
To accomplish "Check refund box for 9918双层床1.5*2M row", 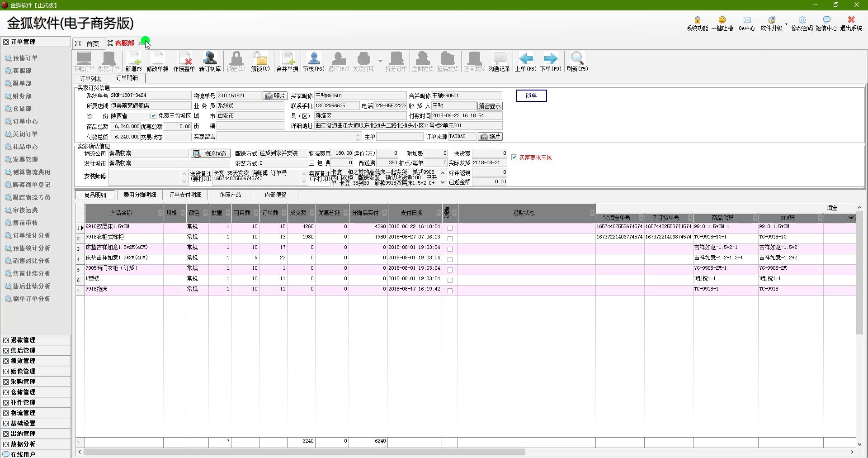I will coord(450,228).
